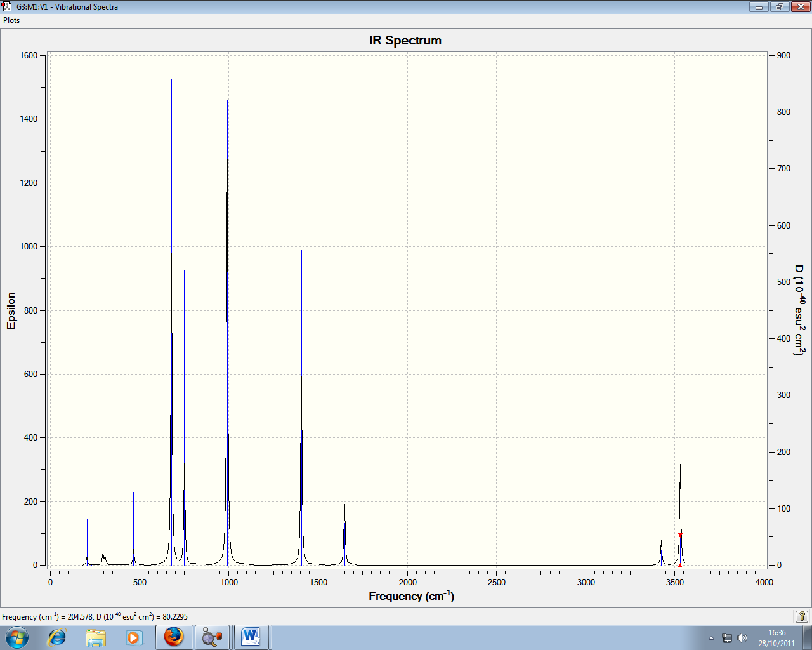Click the IR Spectrum chart title
This screenshot has height=650, width=812.
[x=405, y=41]
